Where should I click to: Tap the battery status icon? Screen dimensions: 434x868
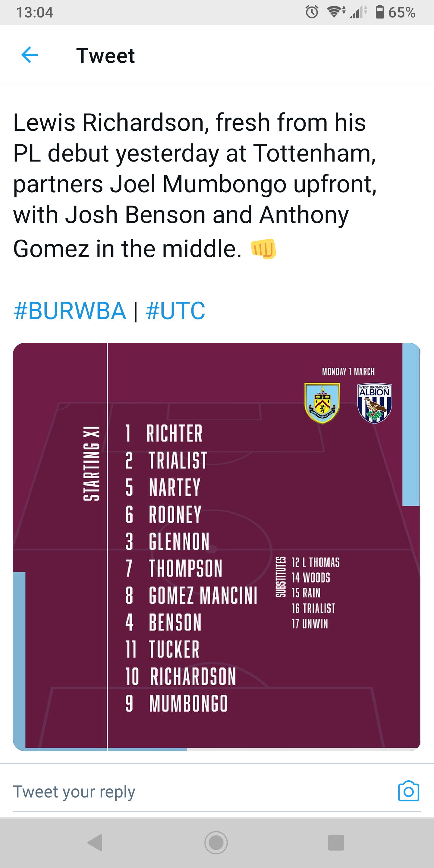pyautogui.click(x=380, y=12)
